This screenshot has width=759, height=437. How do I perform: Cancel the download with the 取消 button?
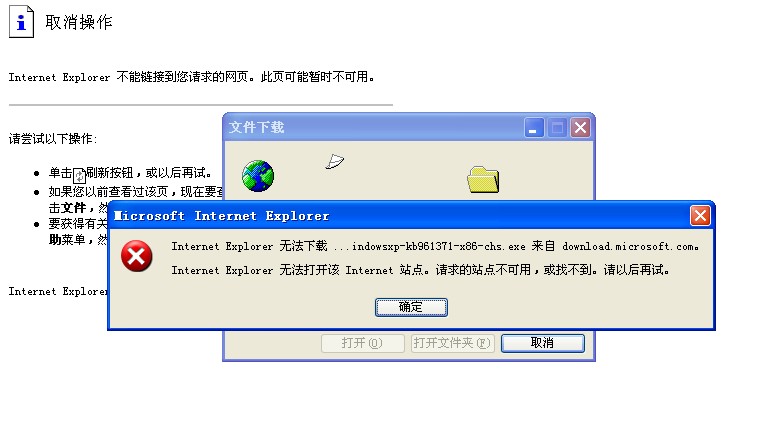coord(543,343)
